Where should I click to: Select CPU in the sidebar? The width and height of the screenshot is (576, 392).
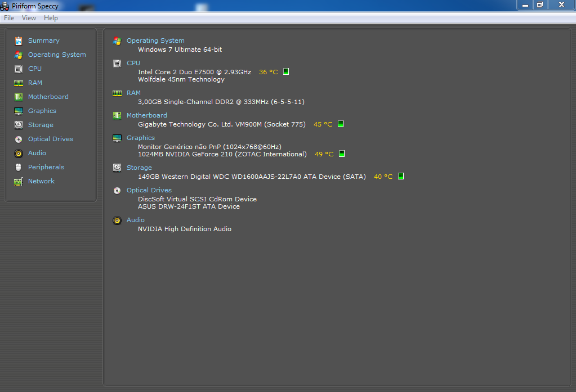click(x=35, y=69)
